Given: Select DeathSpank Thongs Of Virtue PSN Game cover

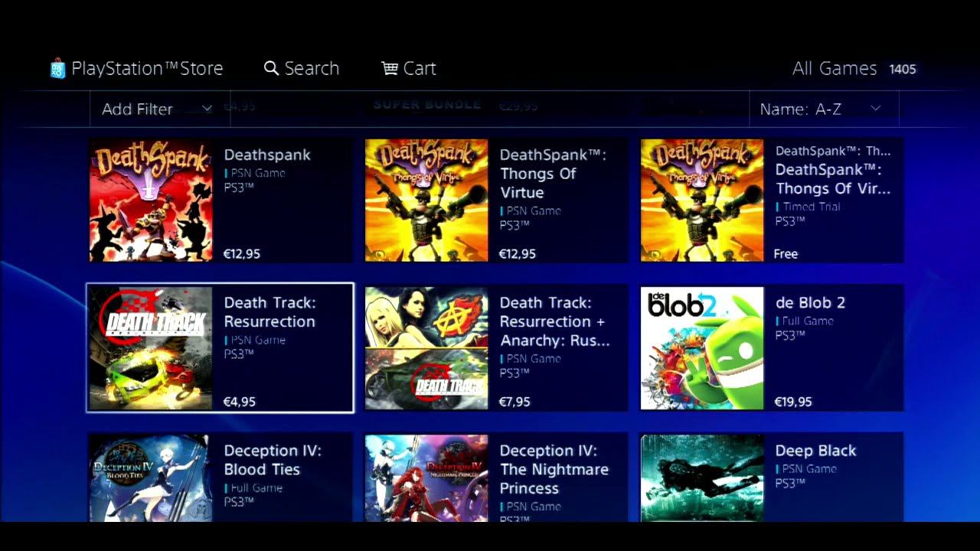Looking at the screenshot, I should [x=426, y=201].
